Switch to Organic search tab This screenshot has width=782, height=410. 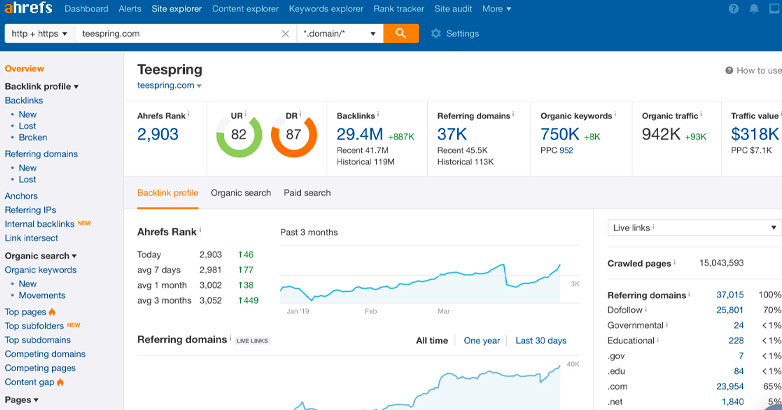[x=241, y=193]
